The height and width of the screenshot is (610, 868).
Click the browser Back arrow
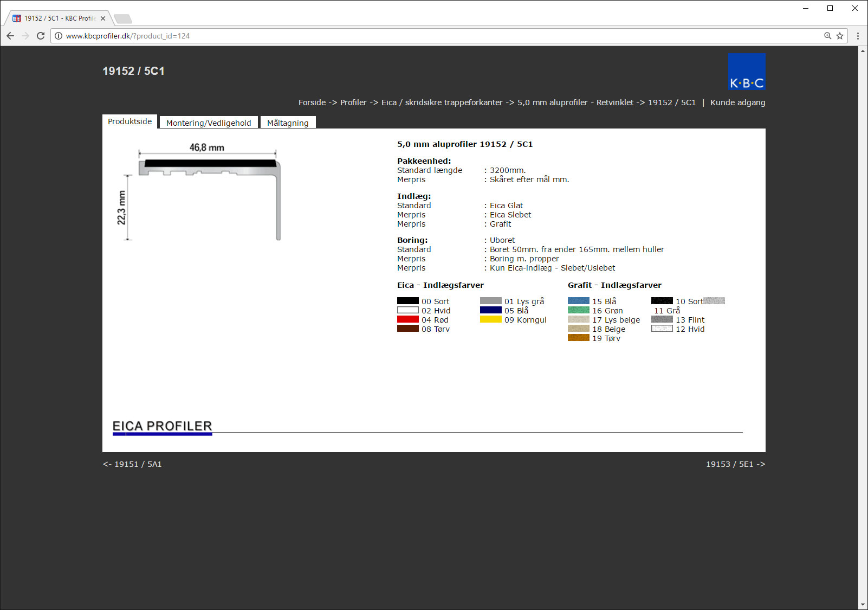(10, 36)
